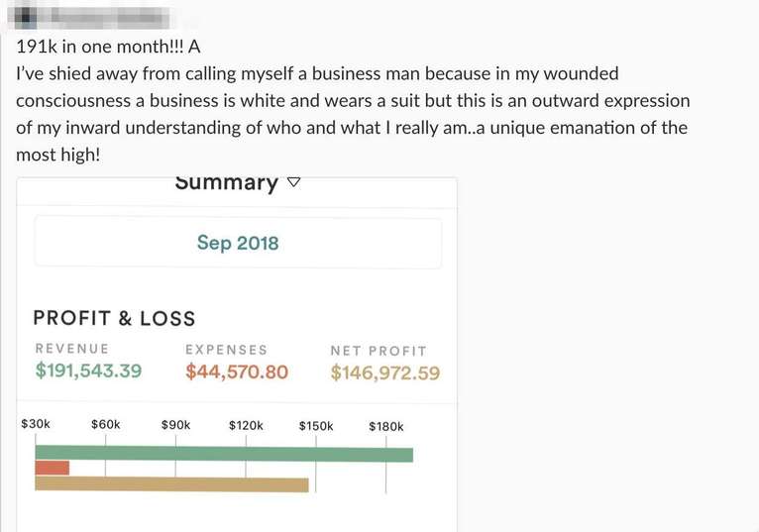Open the Sep 2018 month selector
The height and width of the screenshot is (532, 759).
[x=238, y=243]
